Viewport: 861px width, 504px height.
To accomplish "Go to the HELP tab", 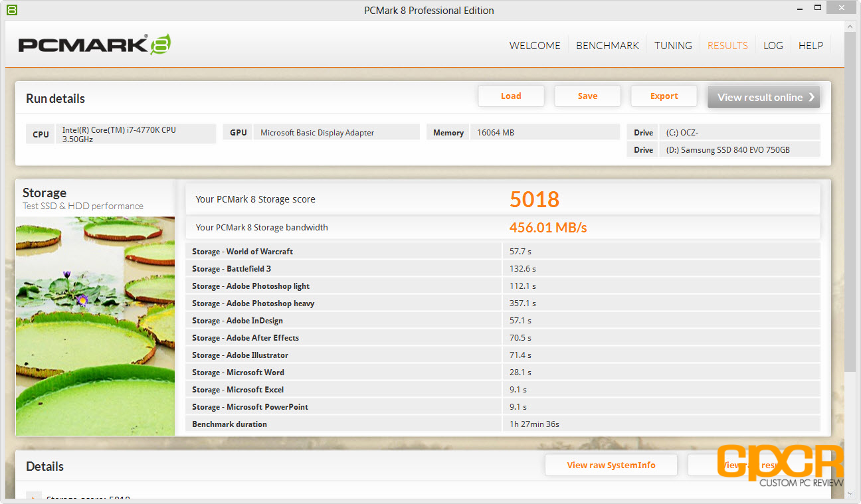I will coord(811,46).
